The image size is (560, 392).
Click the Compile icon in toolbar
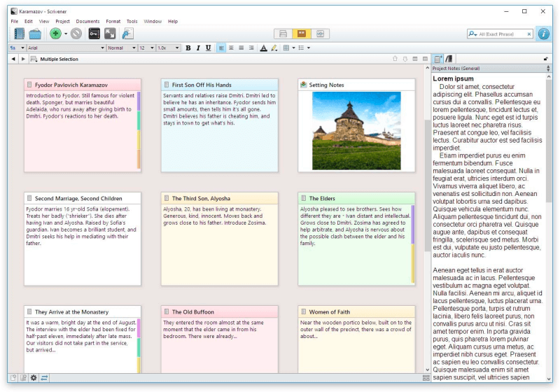pyautogui.click(x=127, y=34)
